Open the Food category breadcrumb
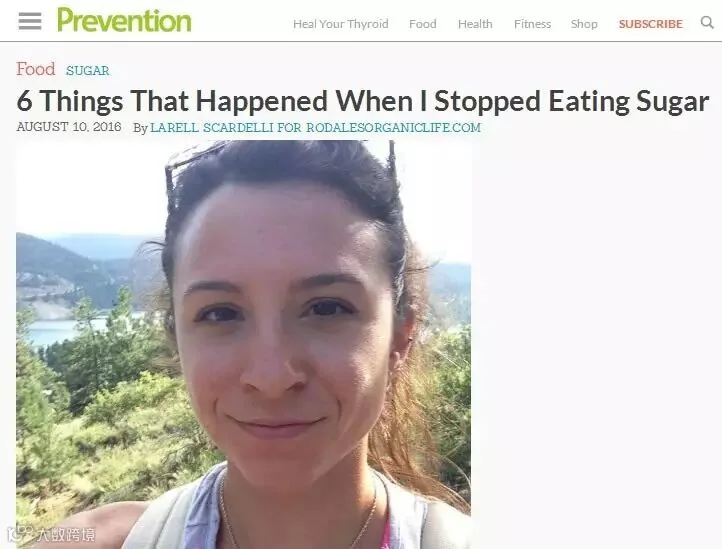This screenshot has width=722, height=549. pyautogui.click(x=36, y=69)
